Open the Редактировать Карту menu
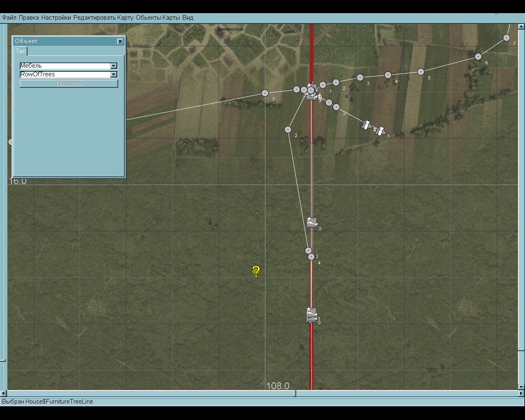Viewport: 525px width, 420px height. click(x=103, y=18)
